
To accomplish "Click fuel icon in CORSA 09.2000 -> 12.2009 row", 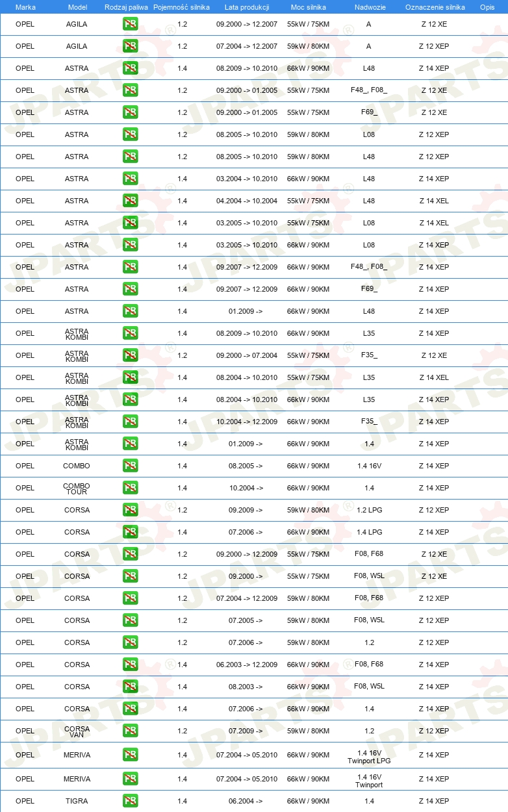I will 130,554.
